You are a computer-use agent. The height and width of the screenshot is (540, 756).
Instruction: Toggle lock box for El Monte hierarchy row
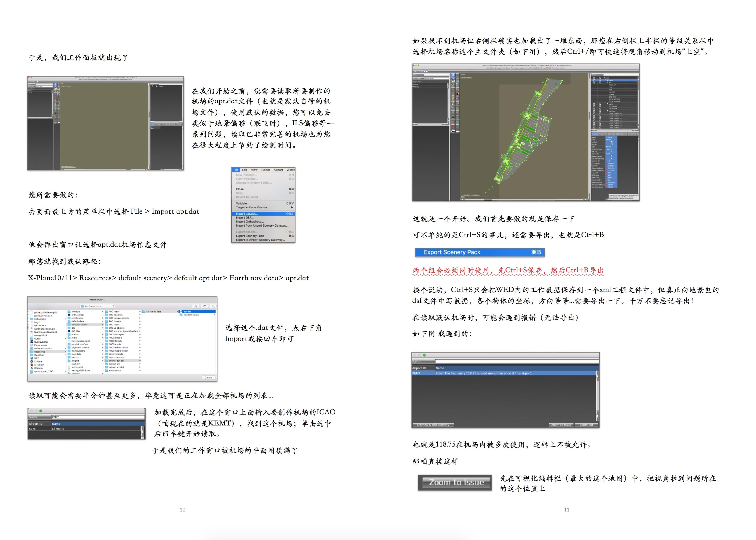[594, 80]
